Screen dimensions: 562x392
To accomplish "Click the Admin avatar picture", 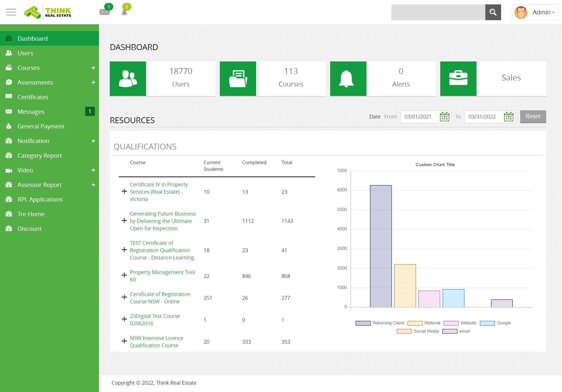I will [521, 12].
